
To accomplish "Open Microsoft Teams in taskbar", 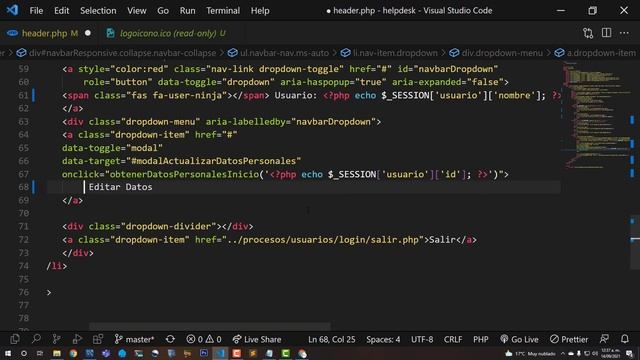I will [x=106, y=353].
